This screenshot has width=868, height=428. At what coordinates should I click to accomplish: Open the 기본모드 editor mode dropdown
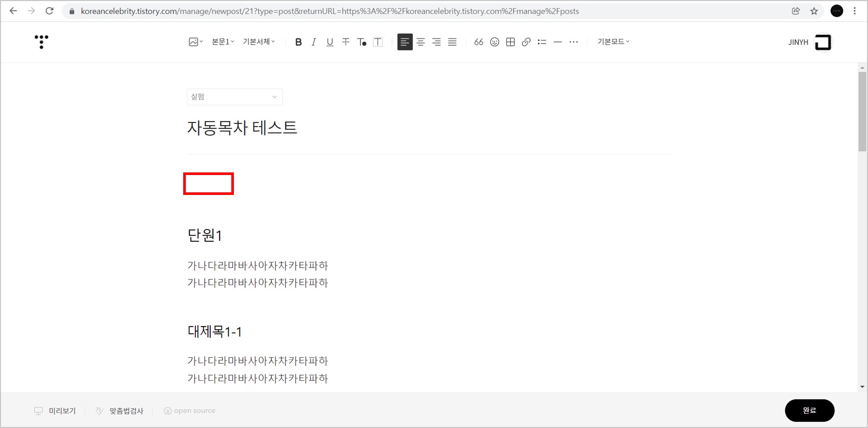pyautogui.click(x=613, y=42)
